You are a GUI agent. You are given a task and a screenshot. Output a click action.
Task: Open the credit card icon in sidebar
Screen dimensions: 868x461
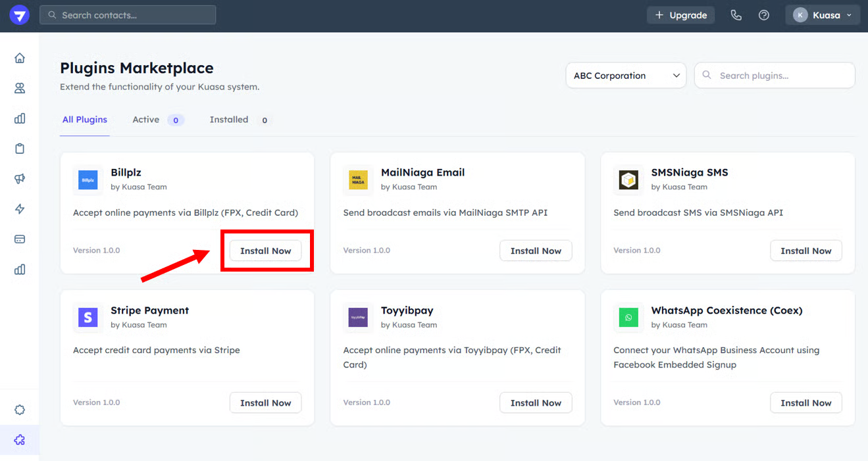click(x=20, y=239)
